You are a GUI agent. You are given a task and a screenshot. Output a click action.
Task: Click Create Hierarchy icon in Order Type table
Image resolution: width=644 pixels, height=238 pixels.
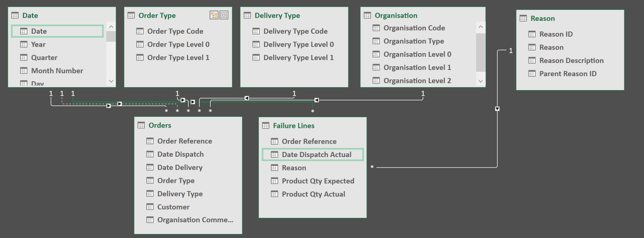tap(214, 15)
